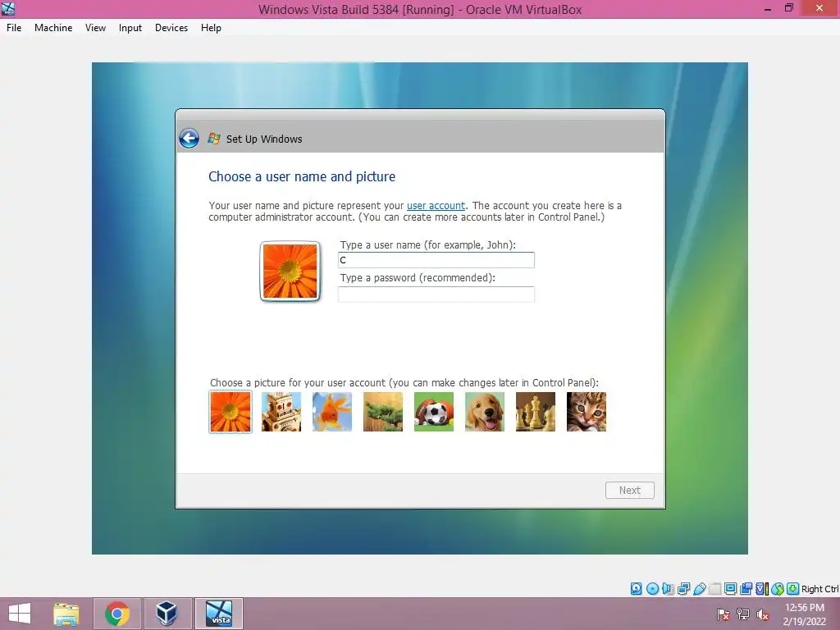Click the Next button

click(630, 491)
